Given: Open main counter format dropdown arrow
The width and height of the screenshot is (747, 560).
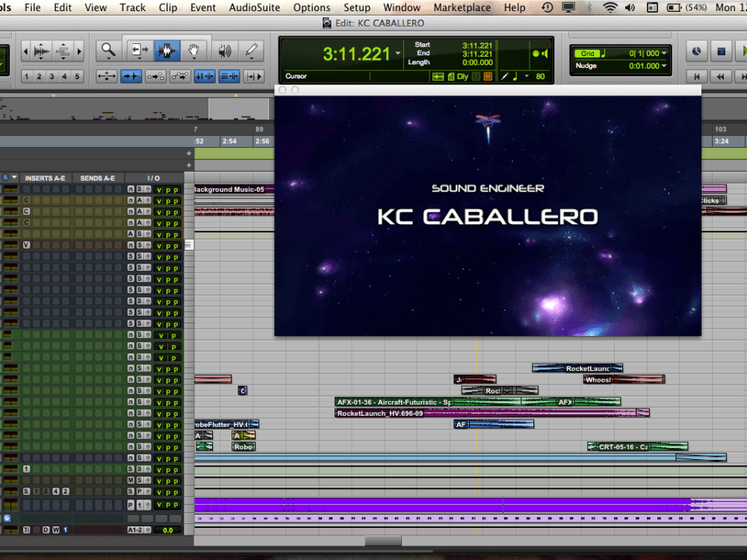Looking at the screenshot, I should 398,54.
